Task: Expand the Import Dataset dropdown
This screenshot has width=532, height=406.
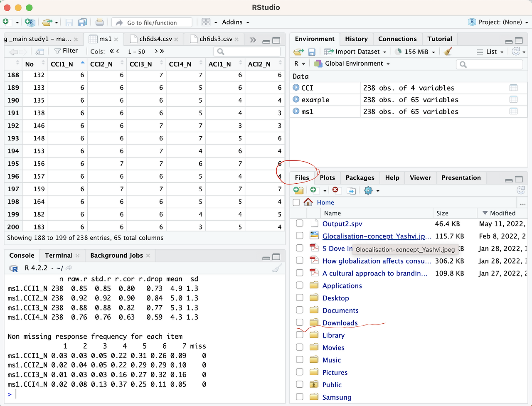Action: point(356,52)
